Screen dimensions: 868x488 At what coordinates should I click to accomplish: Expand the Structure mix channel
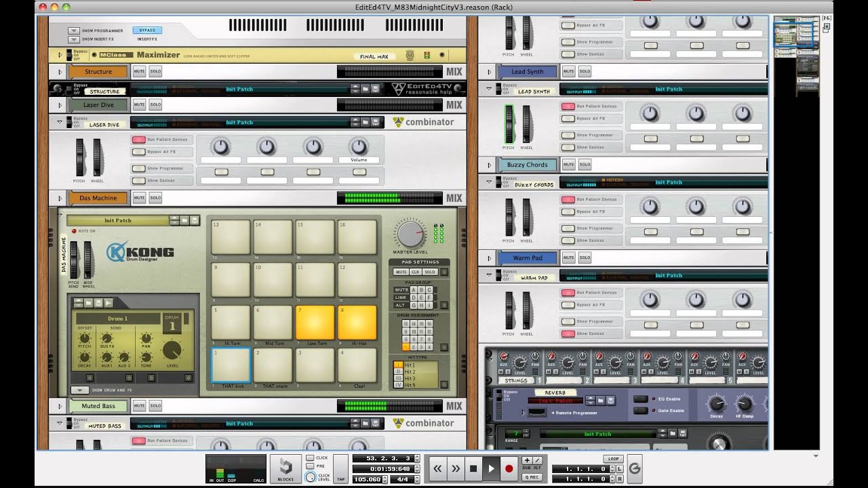coord(60,72)
